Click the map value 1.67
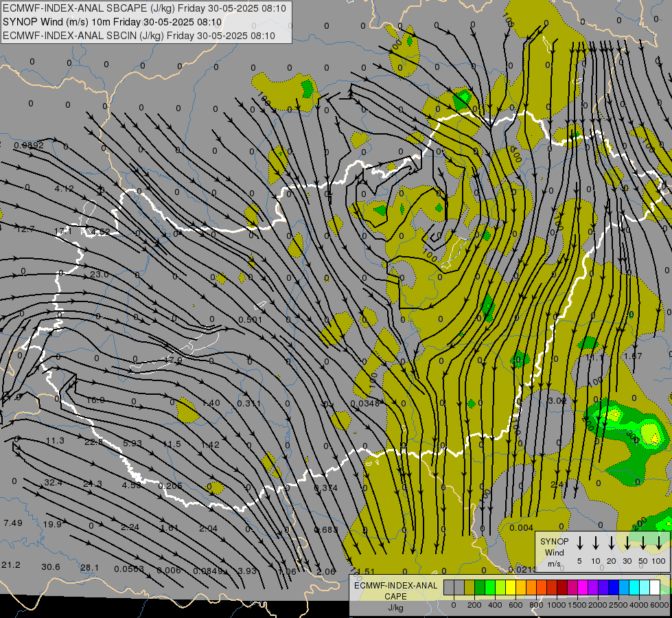Viewport: 672px width, 618px height. point(633,356)
